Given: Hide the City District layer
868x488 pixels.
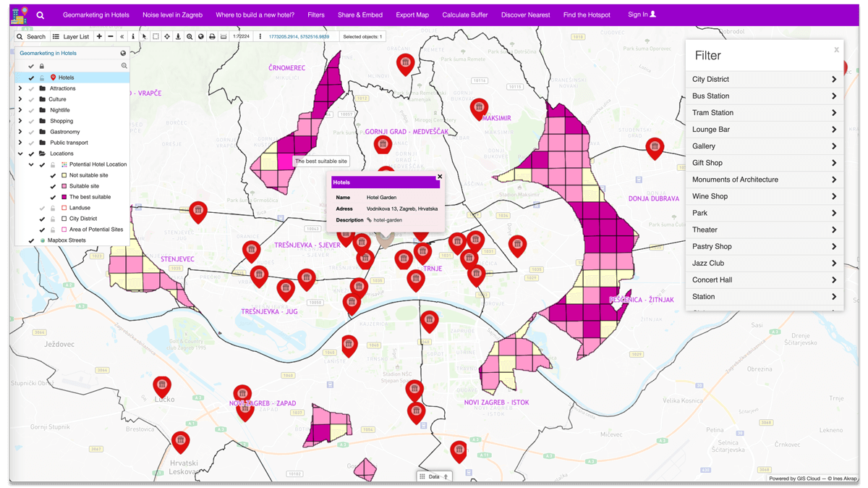Looking at the screenshot, I should click(42, 219).
